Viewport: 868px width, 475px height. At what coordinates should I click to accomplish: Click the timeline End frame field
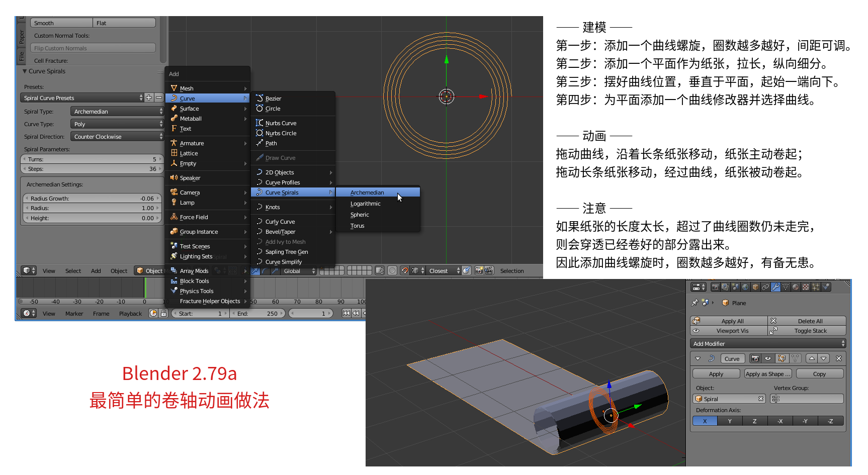point(258,313)
